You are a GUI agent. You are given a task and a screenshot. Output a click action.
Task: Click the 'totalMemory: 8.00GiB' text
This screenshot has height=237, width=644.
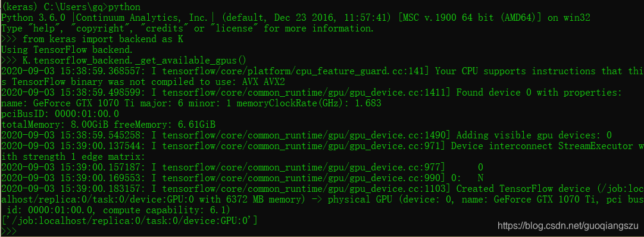pos(55,124)
